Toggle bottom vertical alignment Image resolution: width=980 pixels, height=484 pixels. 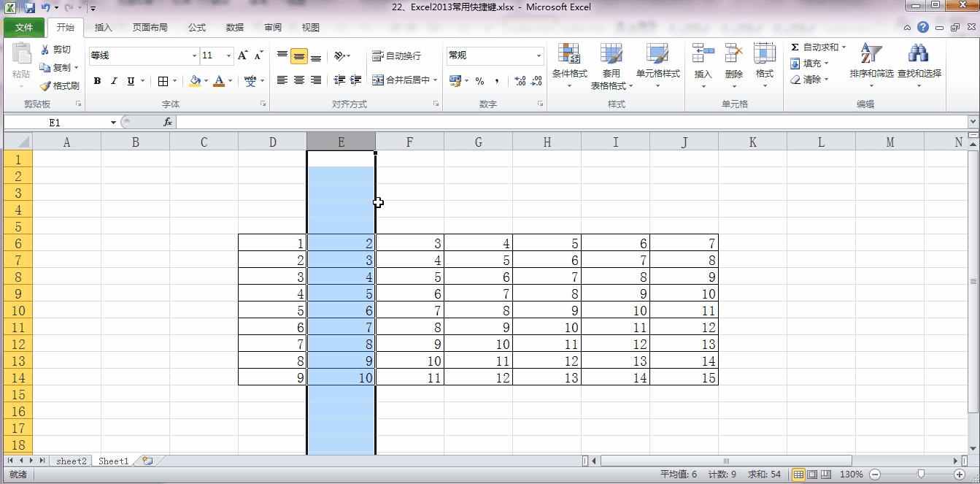click(x=316, y=56)
